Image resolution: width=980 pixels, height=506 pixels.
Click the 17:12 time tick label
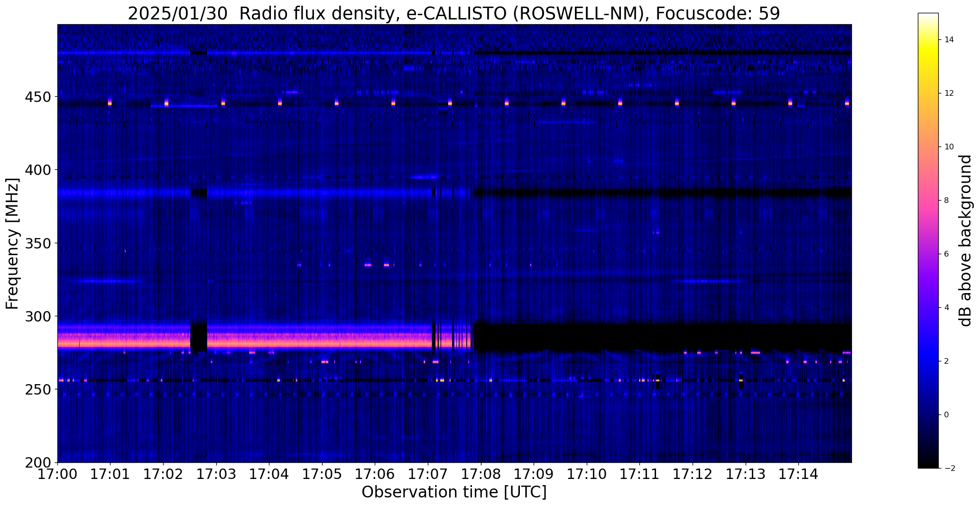(x=693, y=474)
